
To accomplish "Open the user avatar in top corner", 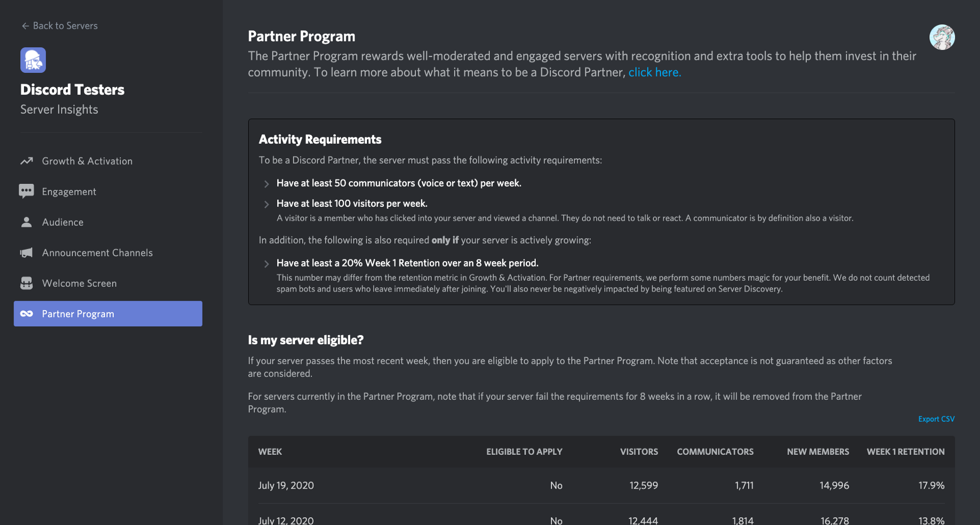I will pos(942,38).
